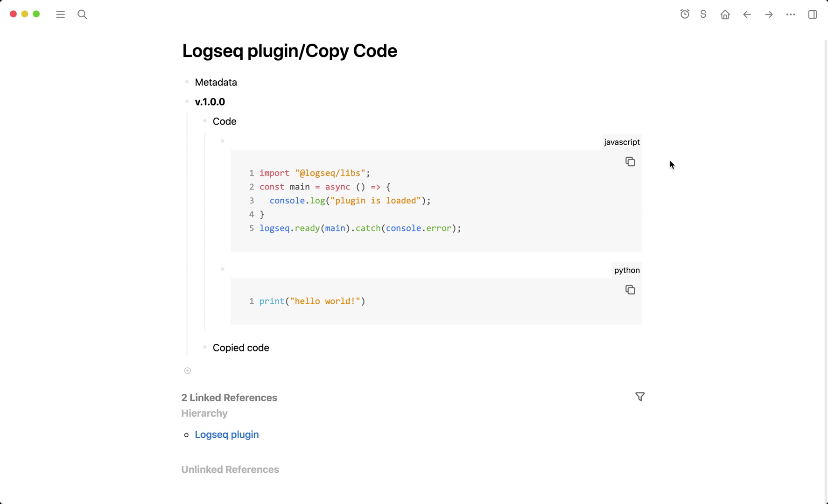Click the javascript language label

[622, 142]
